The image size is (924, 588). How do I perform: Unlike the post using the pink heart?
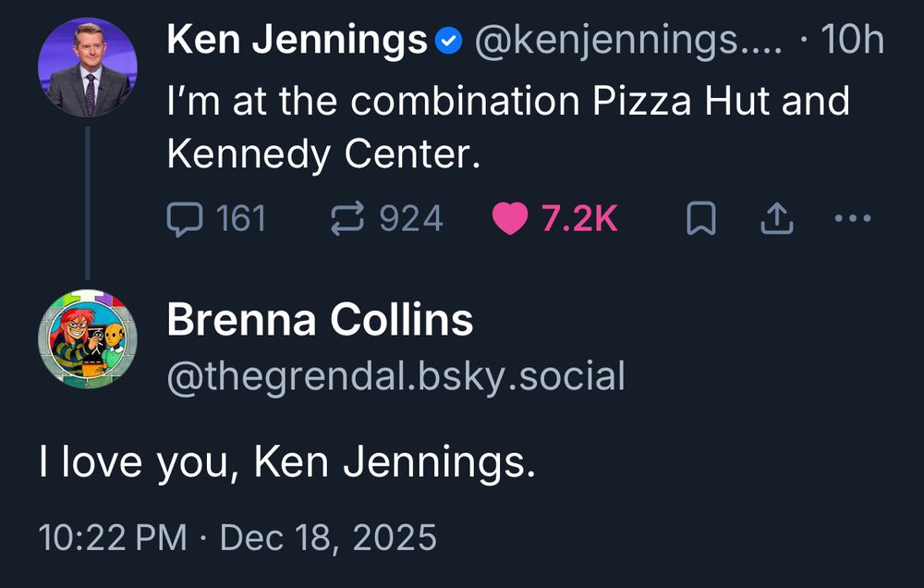tap(509, 219)
